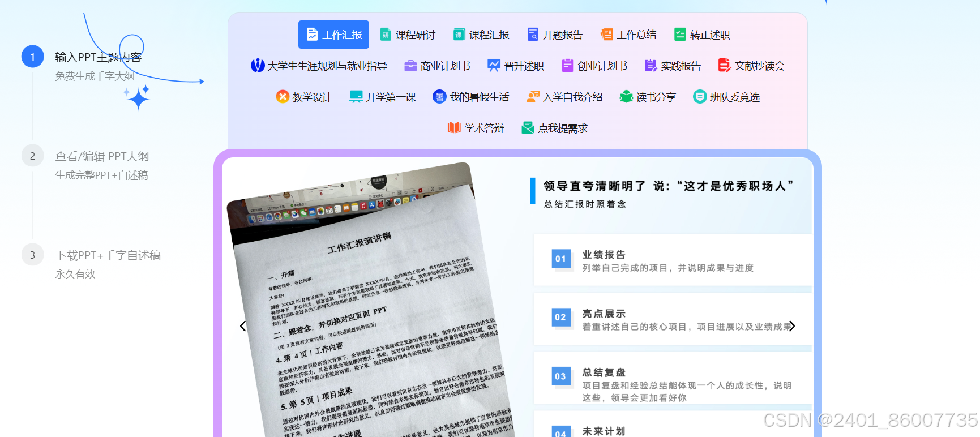Image resolution: width=980 pixels, height=437 pixels.
Task: Select the 入学自我介绍 label
Action: point(572,97)
